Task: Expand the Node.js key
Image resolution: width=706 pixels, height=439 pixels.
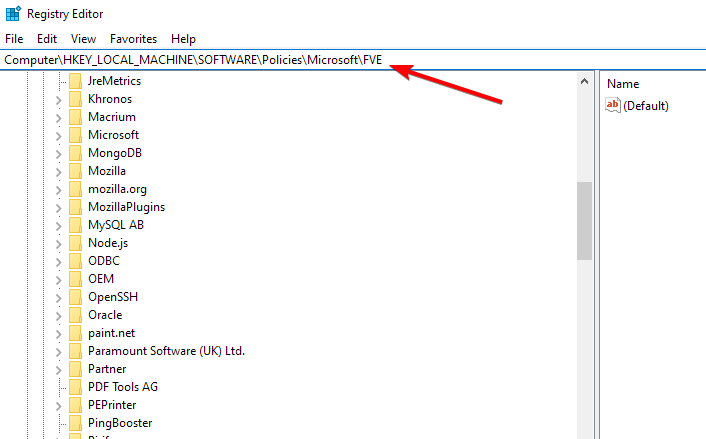Action: 59,244
